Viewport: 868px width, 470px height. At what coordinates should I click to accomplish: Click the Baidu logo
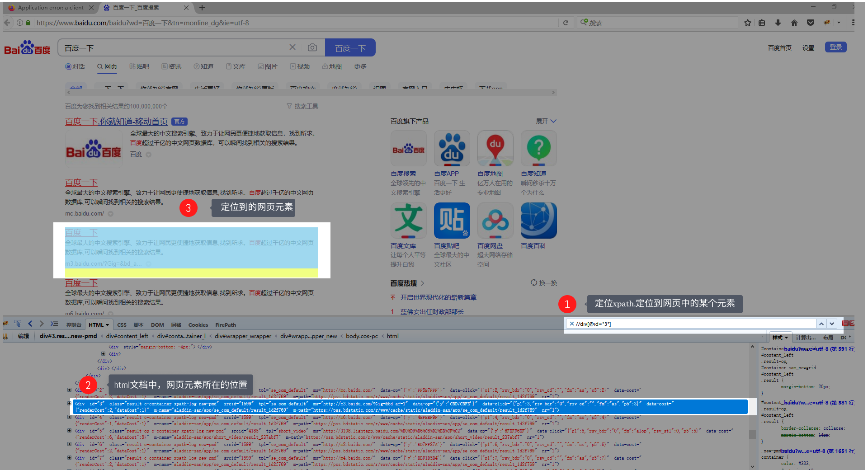tap(28, 47)
